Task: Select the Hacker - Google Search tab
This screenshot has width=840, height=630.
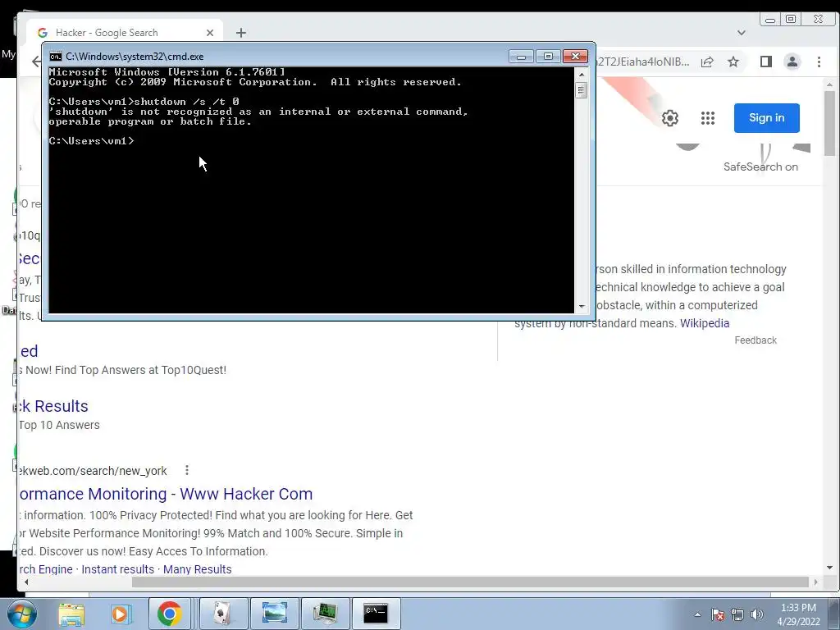Action: pyautogui.click(x=125, y=33)
